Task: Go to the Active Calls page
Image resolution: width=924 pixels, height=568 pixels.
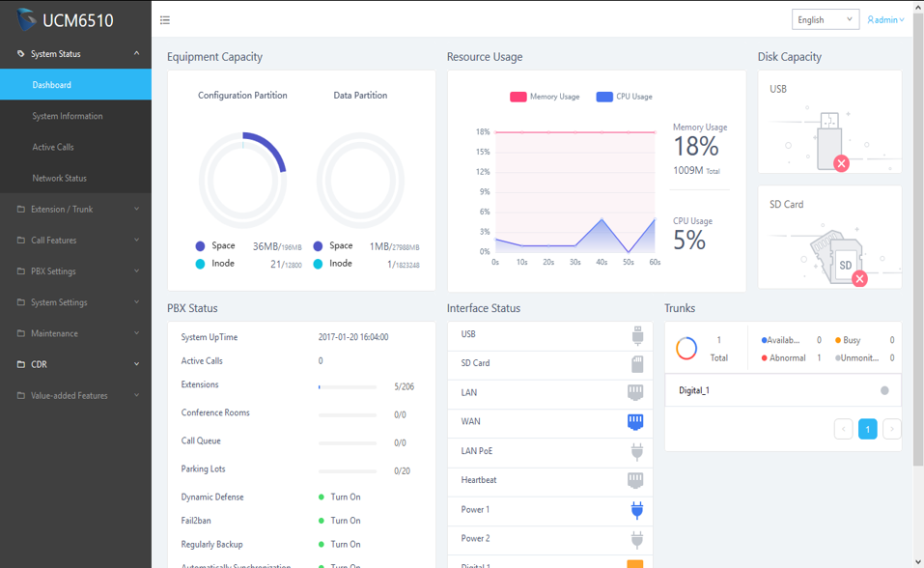Action: 53,147
